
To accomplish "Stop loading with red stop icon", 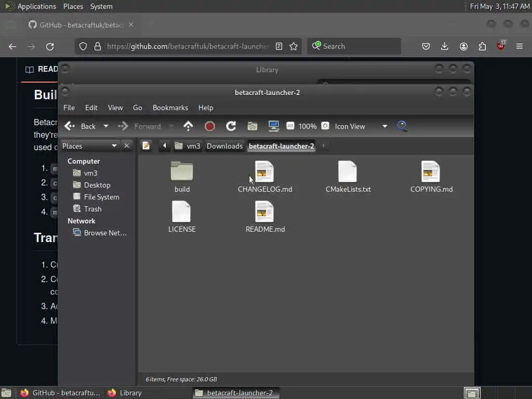I will (x=210, y=126).
